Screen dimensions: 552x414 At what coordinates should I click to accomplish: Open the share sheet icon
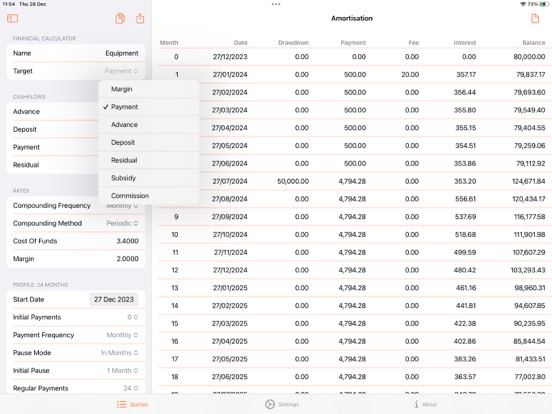coord(140,18)
